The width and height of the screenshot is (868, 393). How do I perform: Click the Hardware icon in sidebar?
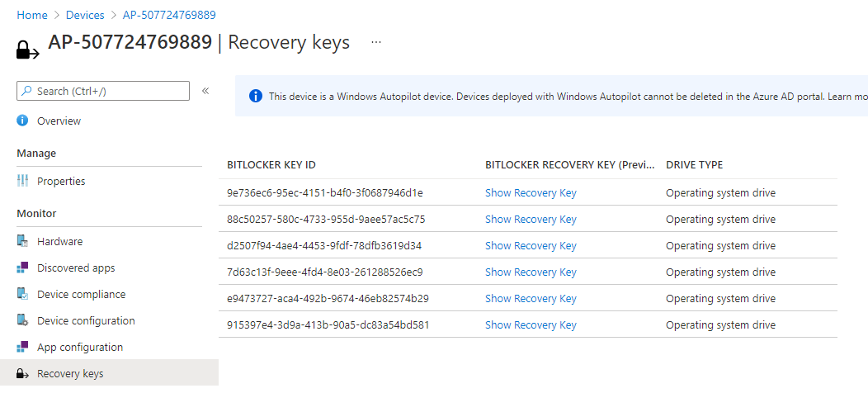coord(22,241)
